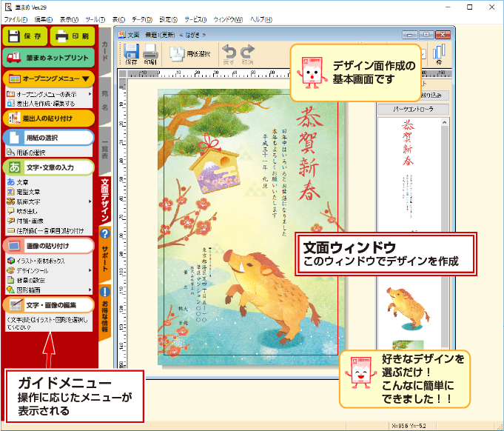The width and height of the screenshot is (504, 431).
Task: Click the undo arrow (戻す) icon
Action: (229, 55)
